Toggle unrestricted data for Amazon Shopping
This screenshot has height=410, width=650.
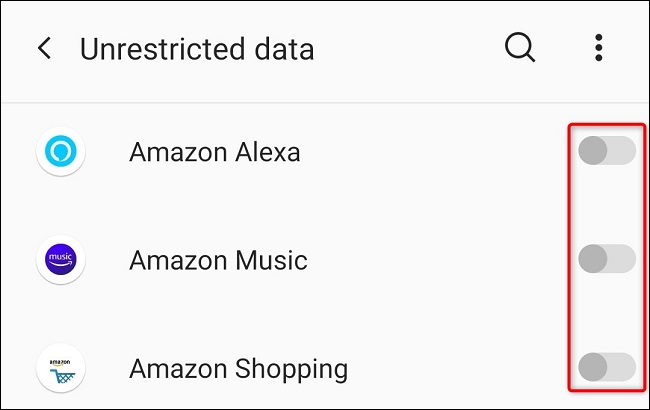[x=606, y=367]
